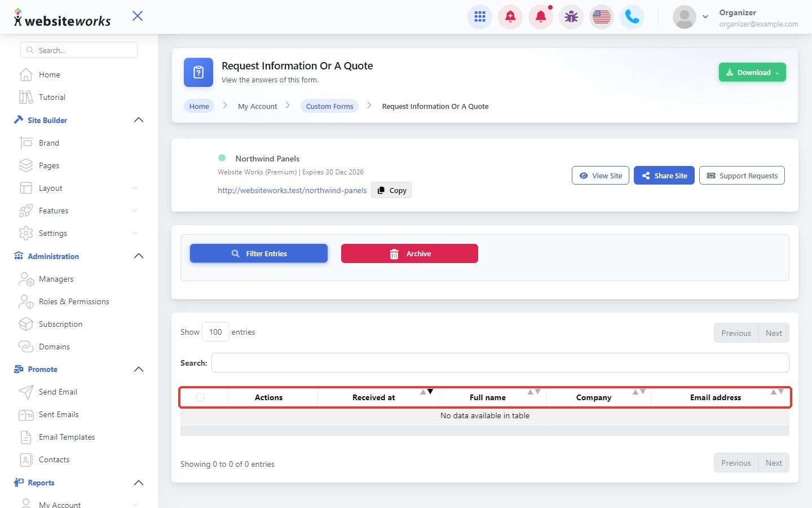Click the table Search input field

click(x=500, y=363)
